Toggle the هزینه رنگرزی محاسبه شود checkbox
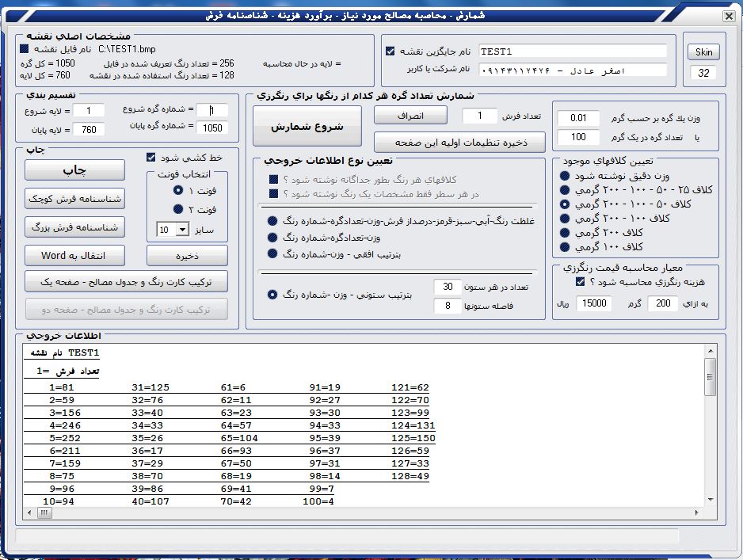743x560 pixels. click(x=581, y=282)
